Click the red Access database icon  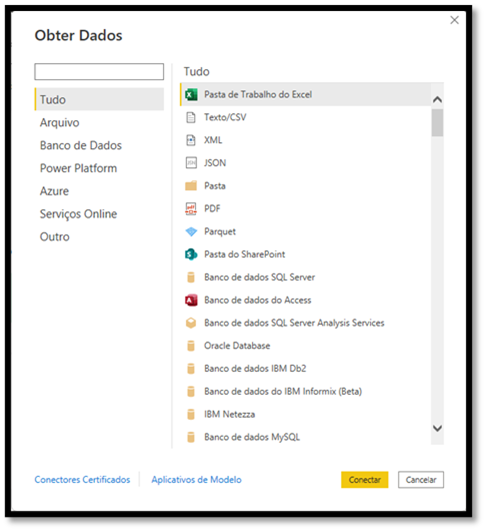(x=191, y=300)
